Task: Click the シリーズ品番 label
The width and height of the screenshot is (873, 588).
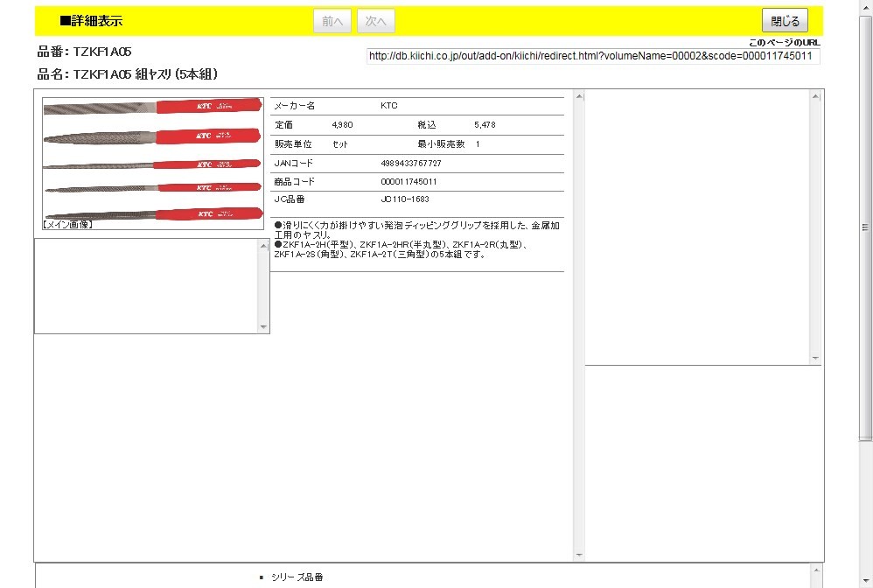Action: point(297,577)
